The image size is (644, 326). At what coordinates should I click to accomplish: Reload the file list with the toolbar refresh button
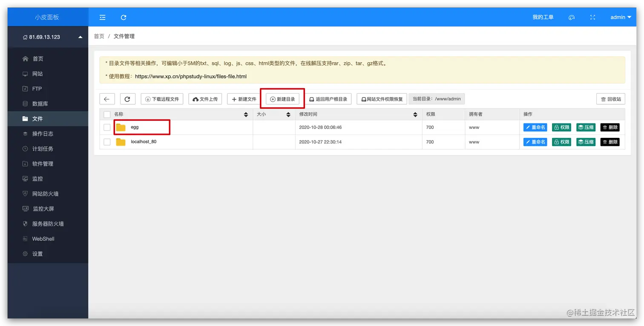click(127, 99)
